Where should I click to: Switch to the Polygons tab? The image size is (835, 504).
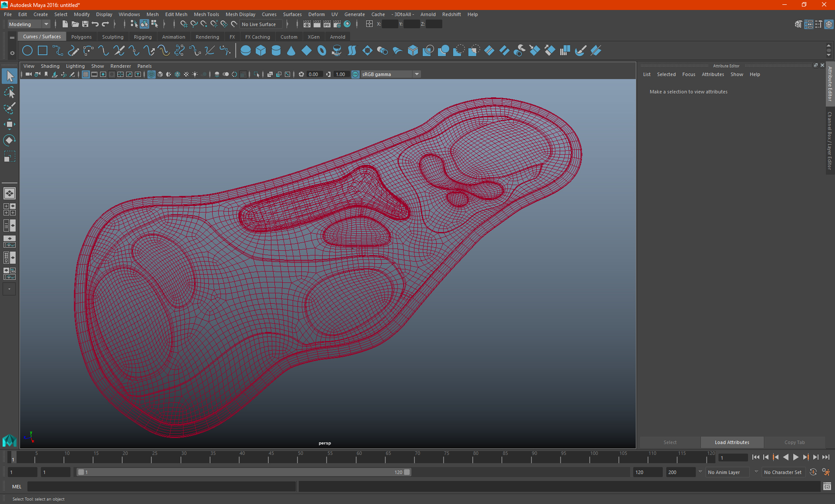pyautogui.click(x=82, y=36)
